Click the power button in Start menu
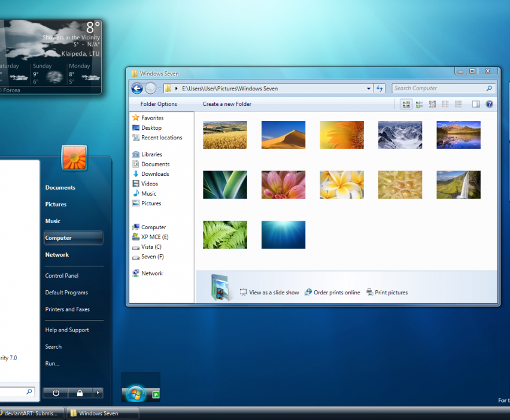The height and width of the screenshot is (420, 510). (56, 393)
